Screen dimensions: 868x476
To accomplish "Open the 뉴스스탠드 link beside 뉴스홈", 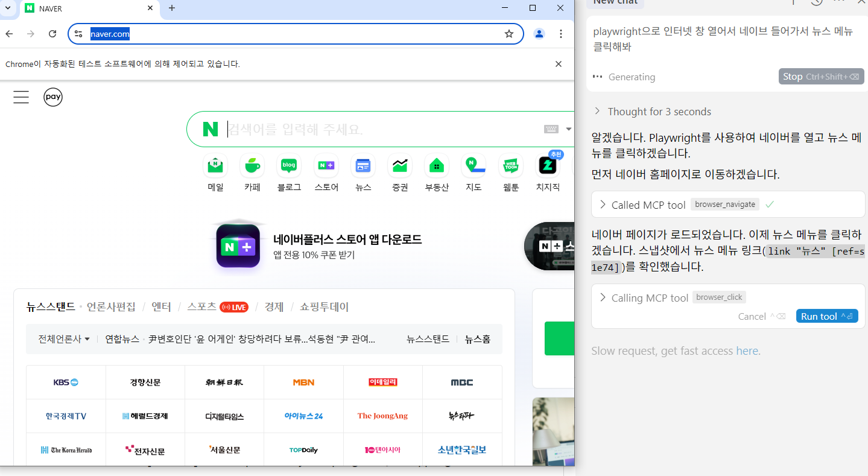I will click(428, 339).
